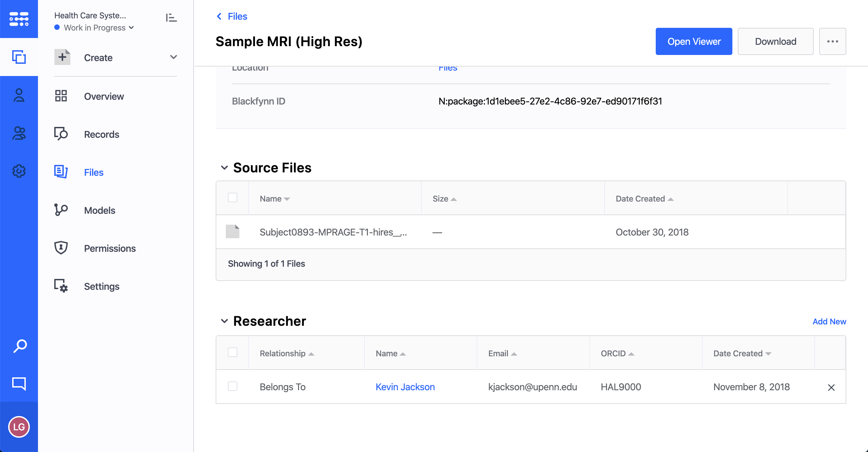Open Permissions in the sidebar

pyautogui.click(x=110, y=248)
